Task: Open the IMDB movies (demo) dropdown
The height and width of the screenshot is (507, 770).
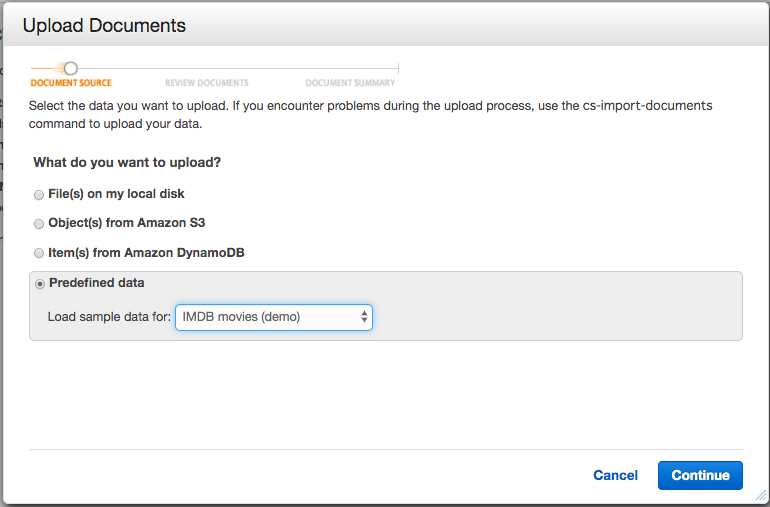Action: pyautogui.click(x=274, y=318)
